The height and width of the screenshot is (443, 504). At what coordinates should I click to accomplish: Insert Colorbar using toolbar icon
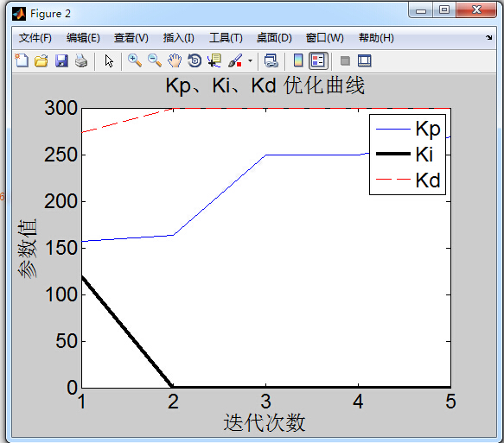click(x=298, y=60)
